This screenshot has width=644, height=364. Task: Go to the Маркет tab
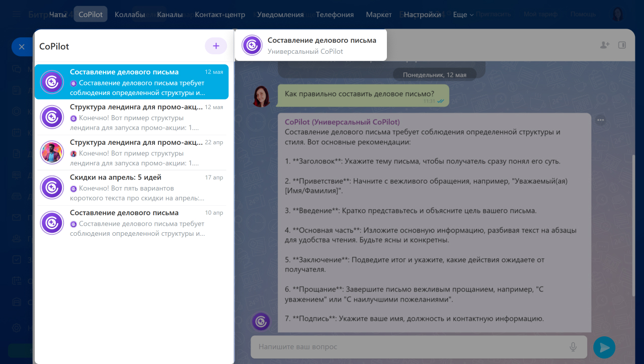coord(379,15)
